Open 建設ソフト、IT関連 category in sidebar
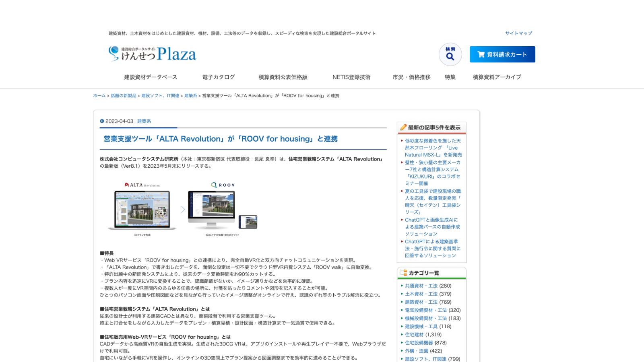Viewport: 644px width, 362px height. 425,359
